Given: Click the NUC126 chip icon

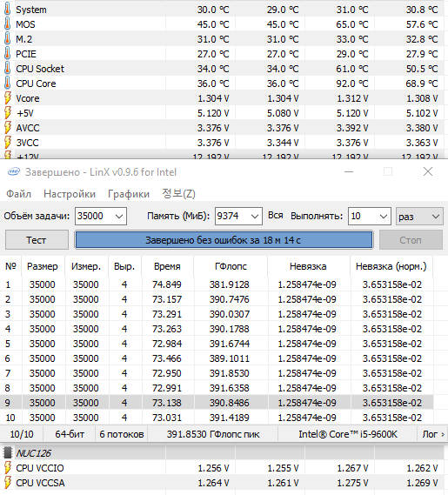Looking at the screenshot, I should 8,452.
